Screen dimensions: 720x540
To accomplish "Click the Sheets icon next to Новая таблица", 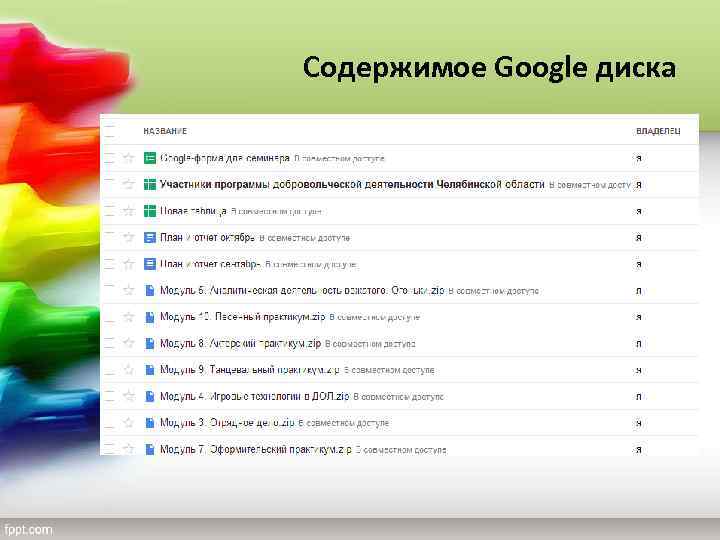I will [150, 211].
